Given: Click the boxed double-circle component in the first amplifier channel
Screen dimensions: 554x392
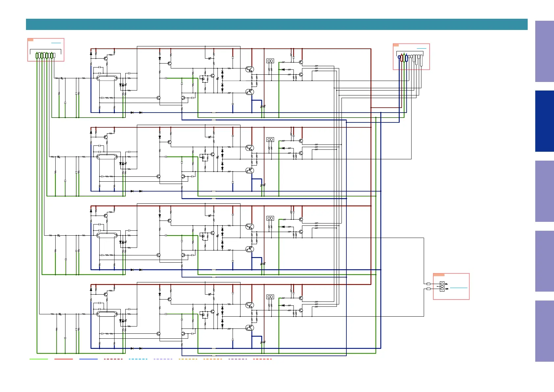Looking at the screenshot, I should click(x=270, y=61).
